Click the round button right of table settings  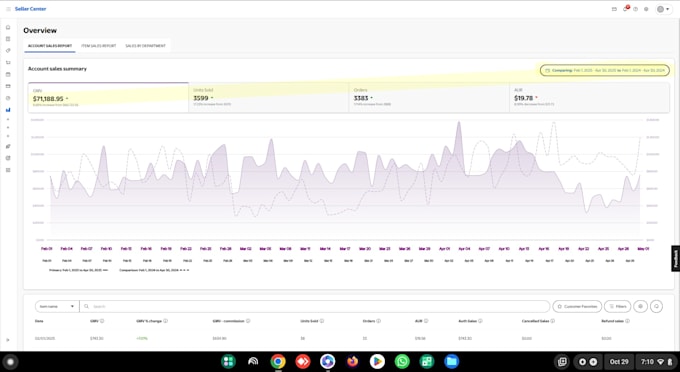point(657,307)
